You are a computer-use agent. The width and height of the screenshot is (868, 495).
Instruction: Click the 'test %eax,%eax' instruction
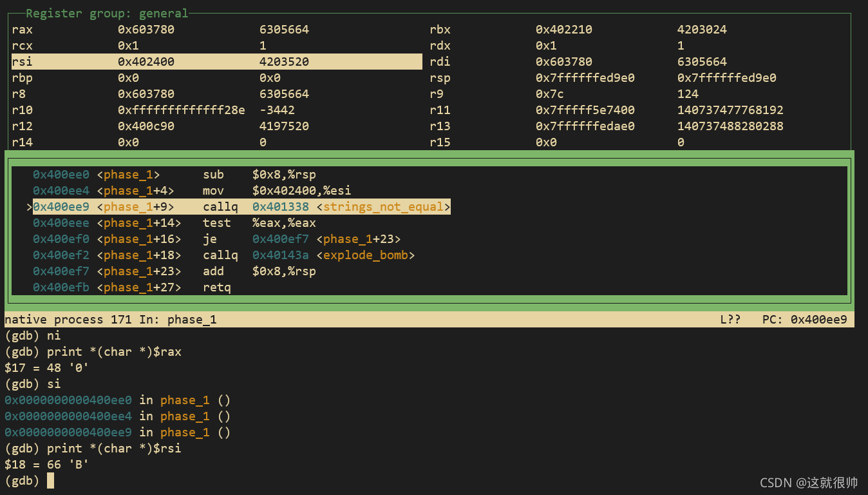259,223
